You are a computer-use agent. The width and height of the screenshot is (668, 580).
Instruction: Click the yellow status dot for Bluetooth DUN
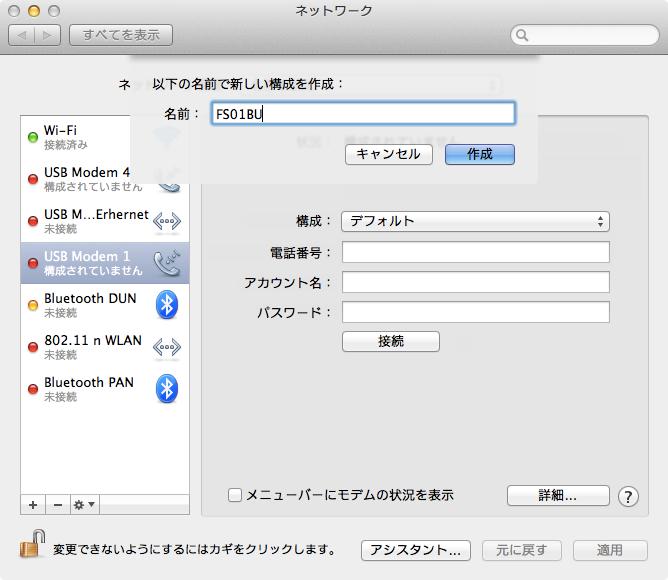point(33,305)
